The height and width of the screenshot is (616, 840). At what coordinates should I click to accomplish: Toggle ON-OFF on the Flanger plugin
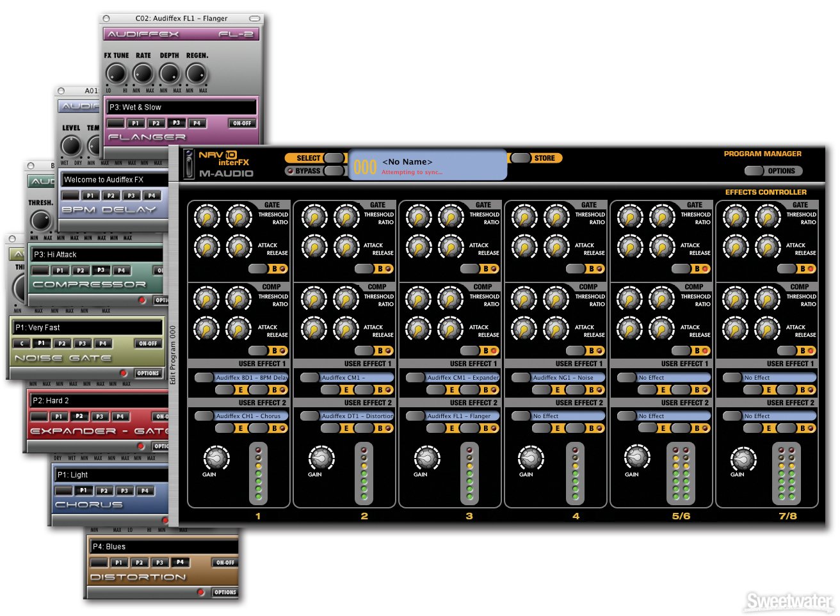242,123
